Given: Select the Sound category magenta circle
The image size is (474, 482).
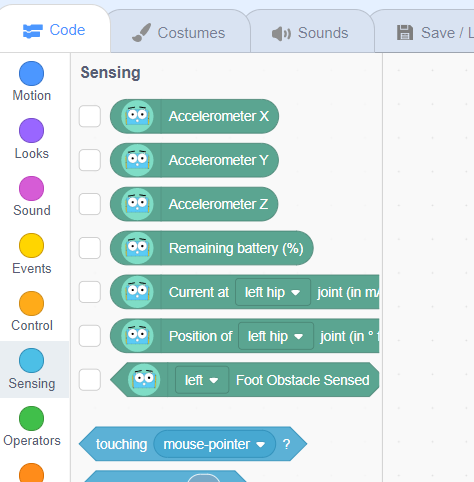Looking at the screenshot, I should (31, 188).
